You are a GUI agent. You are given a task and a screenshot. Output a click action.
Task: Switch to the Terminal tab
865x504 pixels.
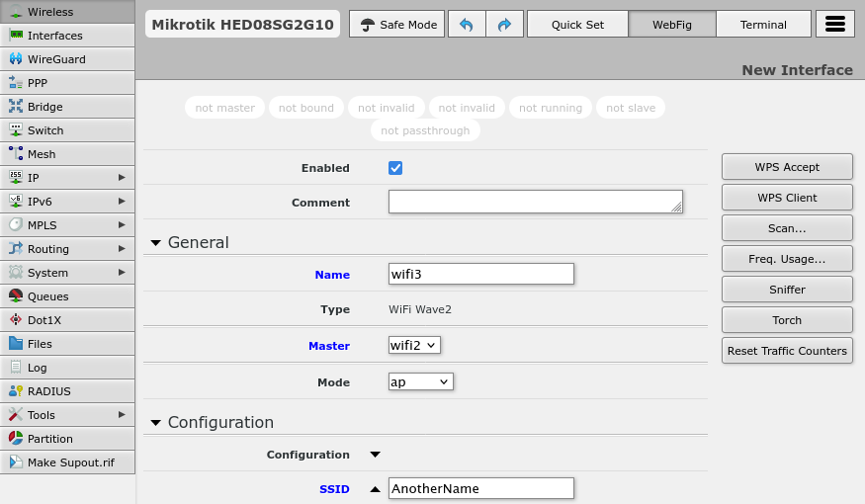coord(763,25)
